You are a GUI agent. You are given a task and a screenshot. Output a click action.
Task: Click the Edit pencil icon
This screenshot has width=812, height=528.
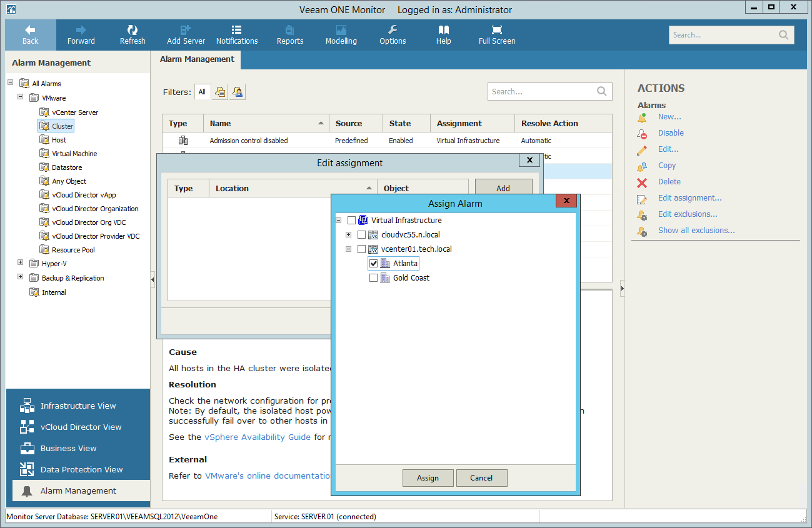pos(642,149)
